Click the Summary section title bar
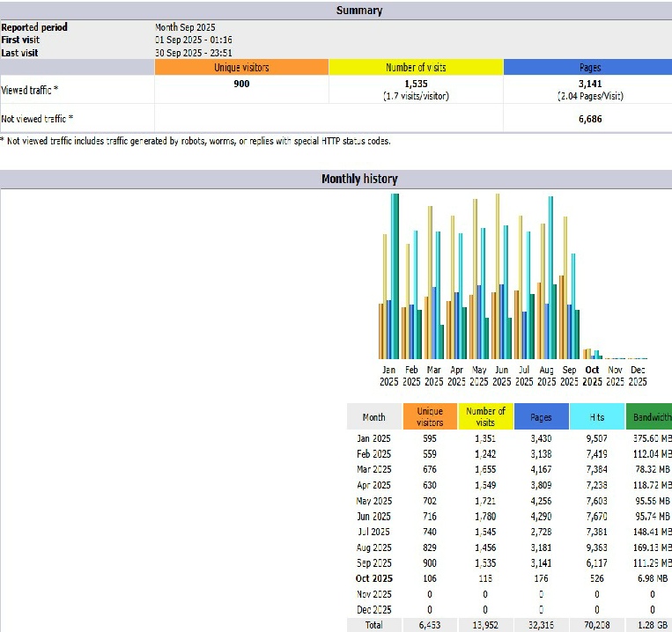 336,11
